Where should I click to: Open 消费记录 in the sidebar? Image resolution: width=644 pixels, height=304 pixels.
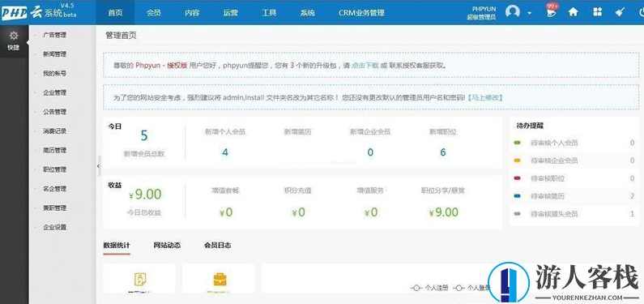pyautogui.click(x=54, y=131)
